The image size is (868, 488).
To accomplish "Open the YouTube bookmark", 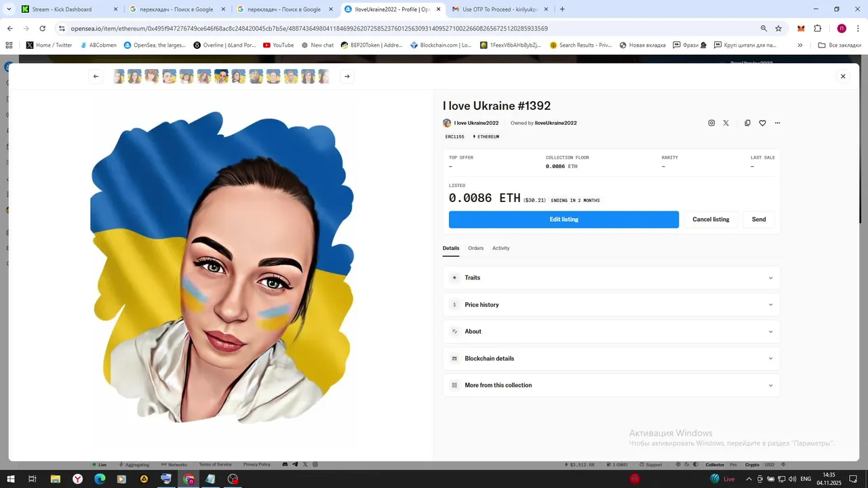I will [278, 45].
